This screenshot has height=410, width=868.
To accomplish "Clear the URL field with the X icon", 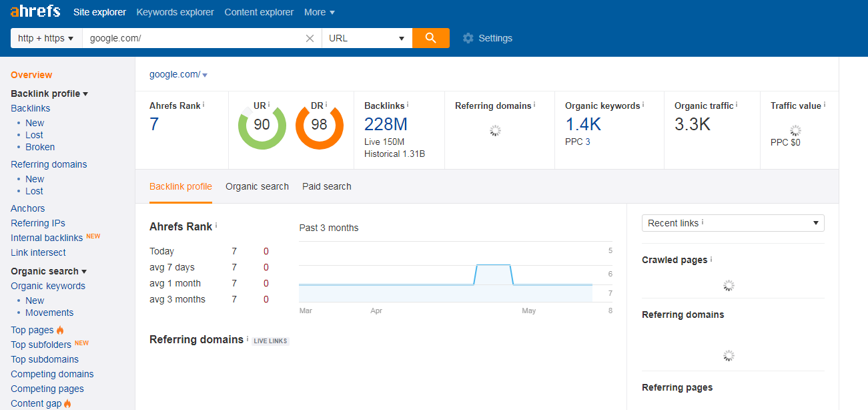I will tap(310, 38).
